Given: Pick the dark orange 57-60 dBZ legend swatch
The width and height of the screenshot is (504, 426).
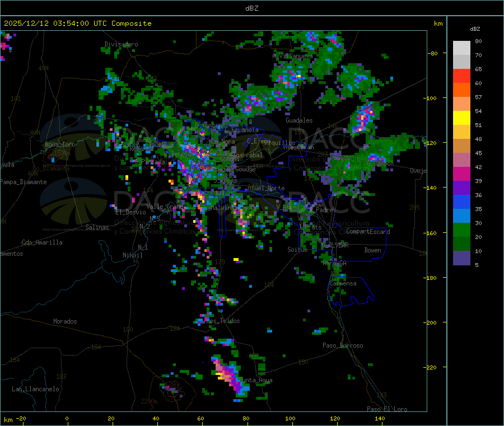Looking at the screenshot, I should (461, 90).
